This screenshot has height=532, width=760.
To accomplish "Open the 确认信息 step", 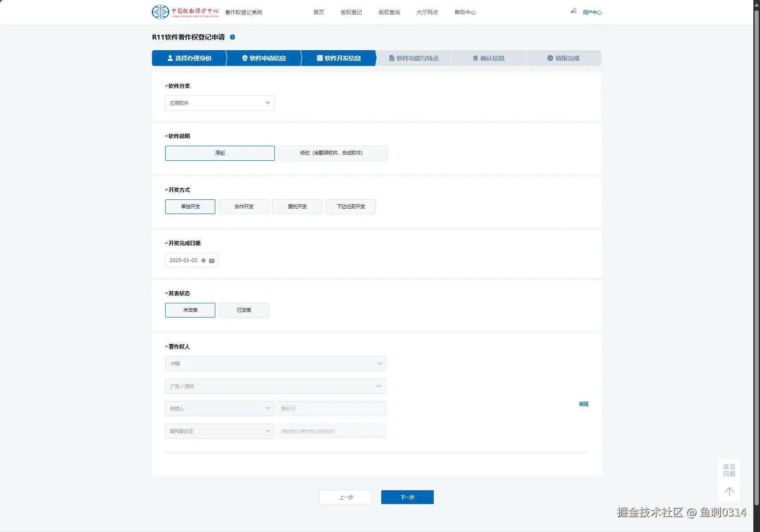I will [489, 58].
